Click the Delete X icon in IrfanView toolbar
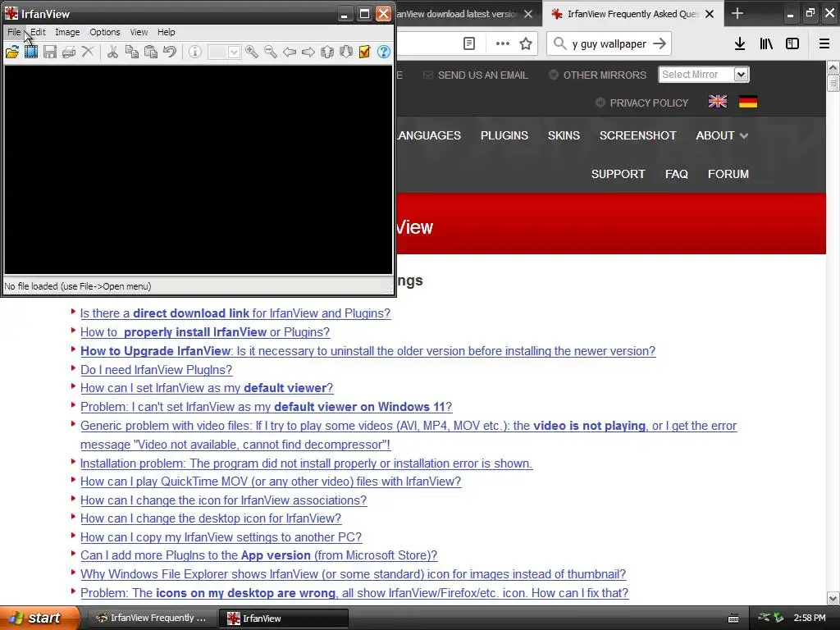The width and height of the screenshot is (840, 630). (88, 52)
